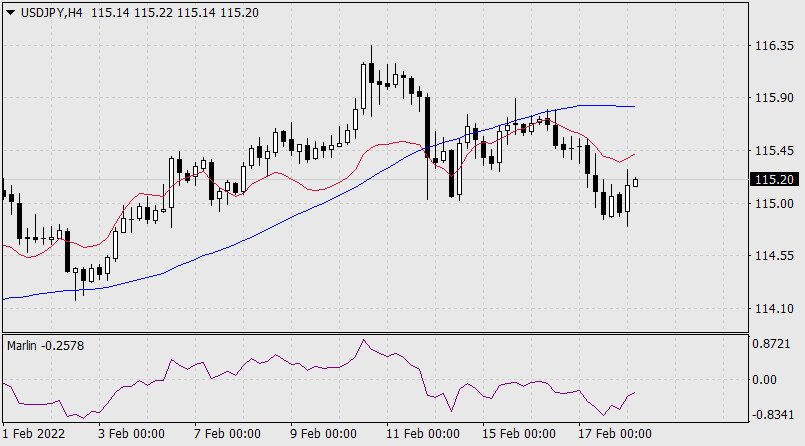Select the 0.00 Marlin scale value
This screenshot has width=805, height=446.
pyautogui.click(x=764, y=380)
